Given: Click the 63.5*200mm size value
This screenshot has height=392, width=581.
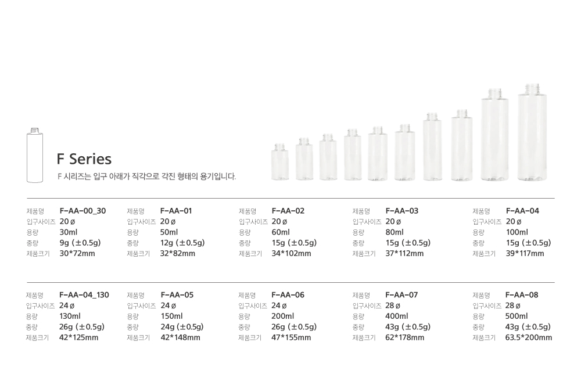Looking at the screenshot, I should click(529, 337).
